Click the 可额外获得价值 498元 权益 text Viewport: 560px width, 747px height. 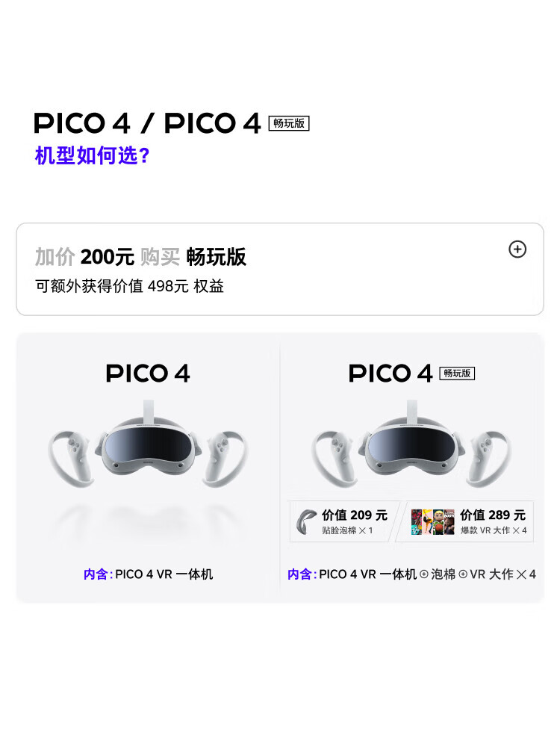click(x=130, y=286)
